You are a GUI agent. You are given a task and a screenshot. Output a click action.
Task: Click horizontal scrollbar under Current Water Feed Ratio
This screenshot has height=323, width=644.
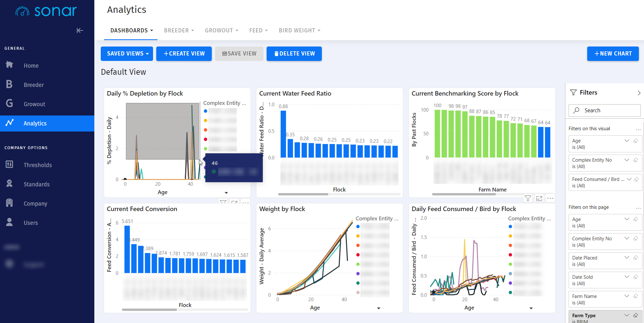tap(303, 194)
